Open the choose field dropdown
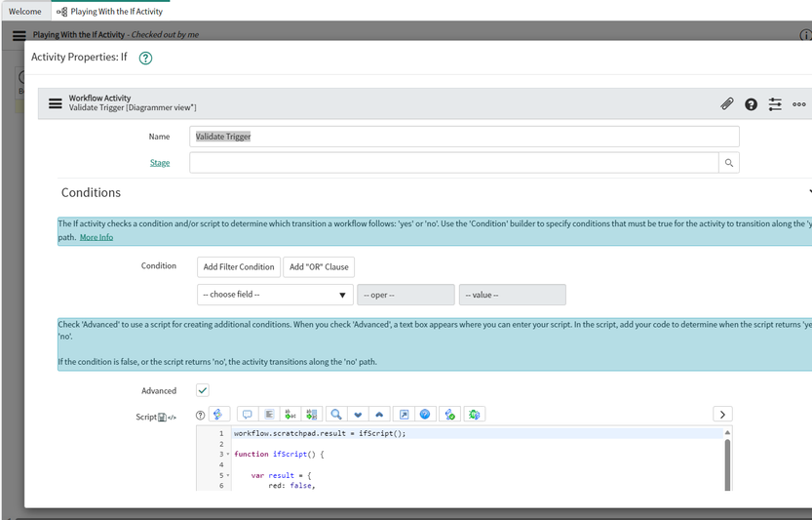Screen dimensions: 812x520 click(x=275, y=295)
